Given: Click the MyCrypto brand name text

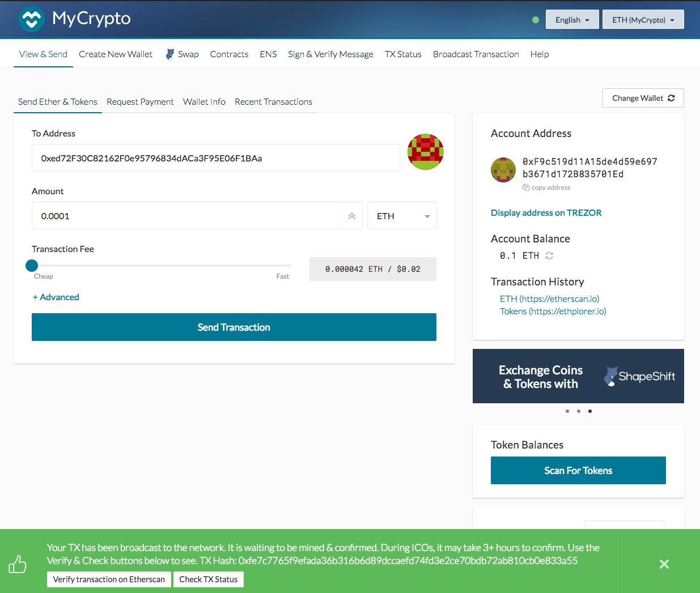Looking at the screenshot, I should tap(92, 19).
